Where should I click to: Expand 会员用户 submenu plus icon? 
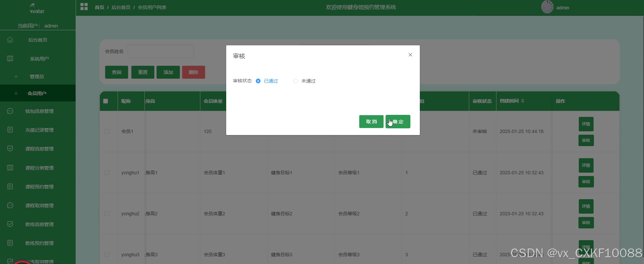coord(16,93)
